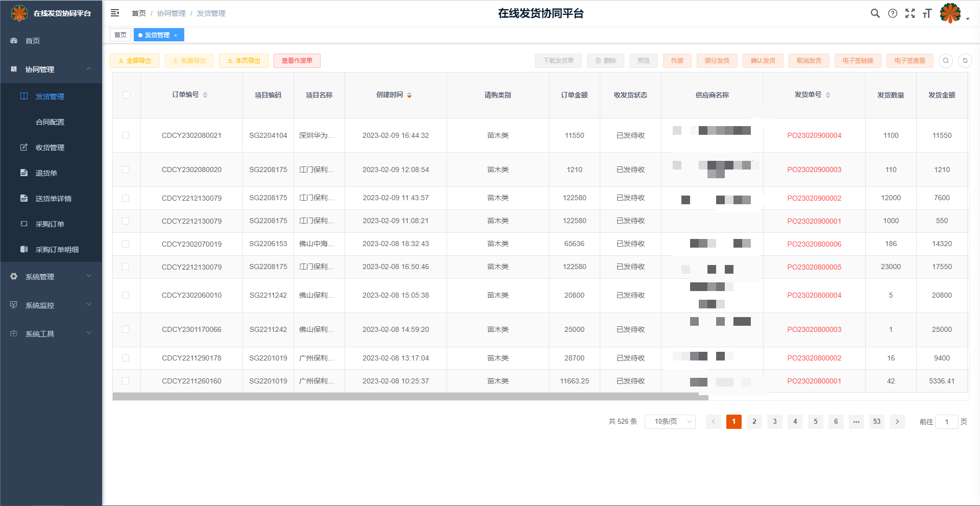
Task: Expand the 系统管理 sidebar menu
Action: click(x=51, y=277)
